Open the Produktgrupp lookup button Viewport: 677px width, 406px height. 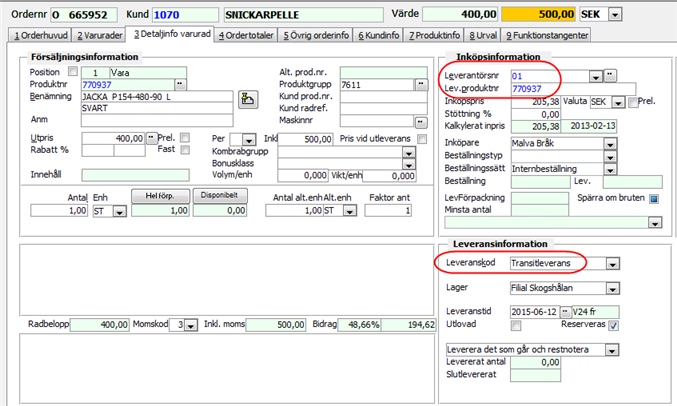421,85
